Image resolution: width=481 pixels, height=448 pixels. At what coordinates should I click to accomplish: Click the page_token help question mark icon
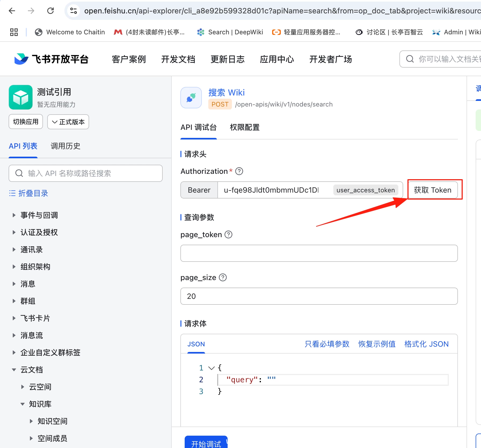point(228,235)
